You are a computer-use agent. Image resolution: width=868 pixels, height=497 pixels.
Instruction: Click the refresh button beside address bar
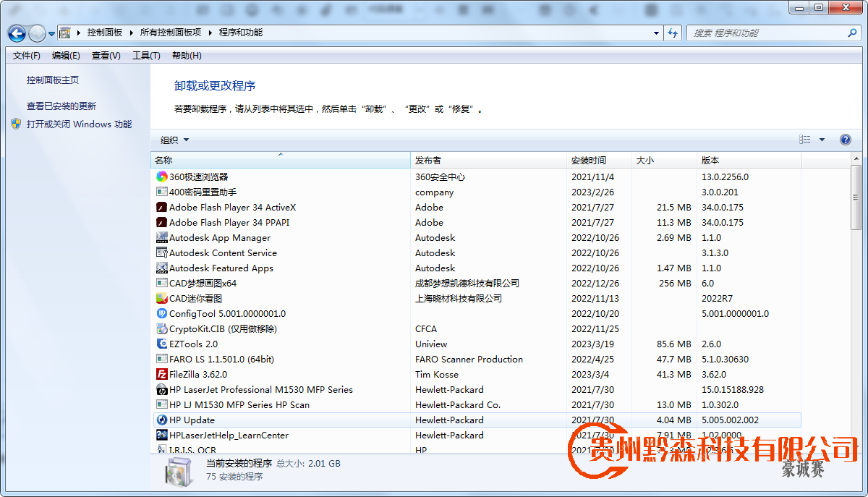673,33
